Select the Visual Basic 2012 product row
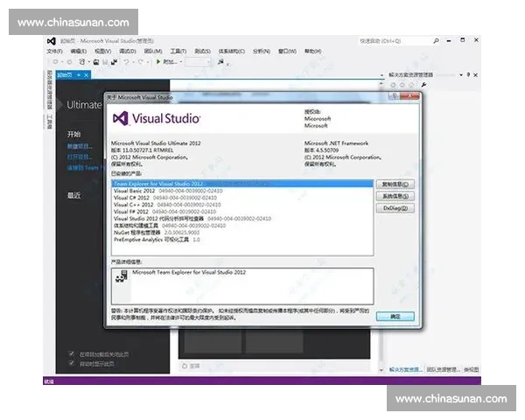525x420 pixels. [242, 191]
